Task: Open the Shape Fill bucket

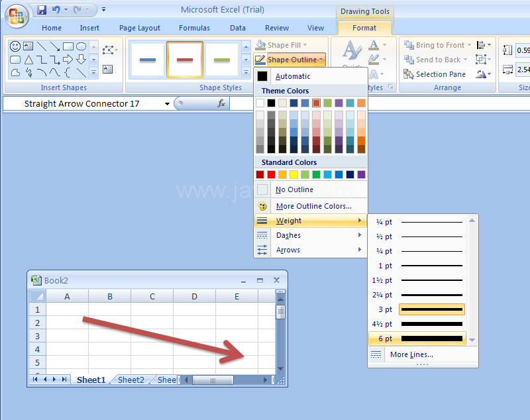Action: coord(260,45)
